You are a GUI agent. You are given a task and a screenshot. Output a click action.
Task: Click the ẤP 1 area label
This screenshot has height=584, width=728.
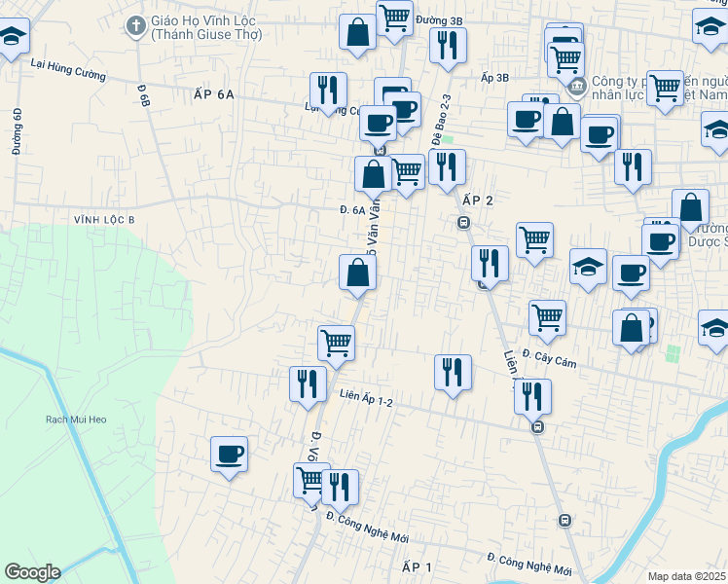coord(417,567)
